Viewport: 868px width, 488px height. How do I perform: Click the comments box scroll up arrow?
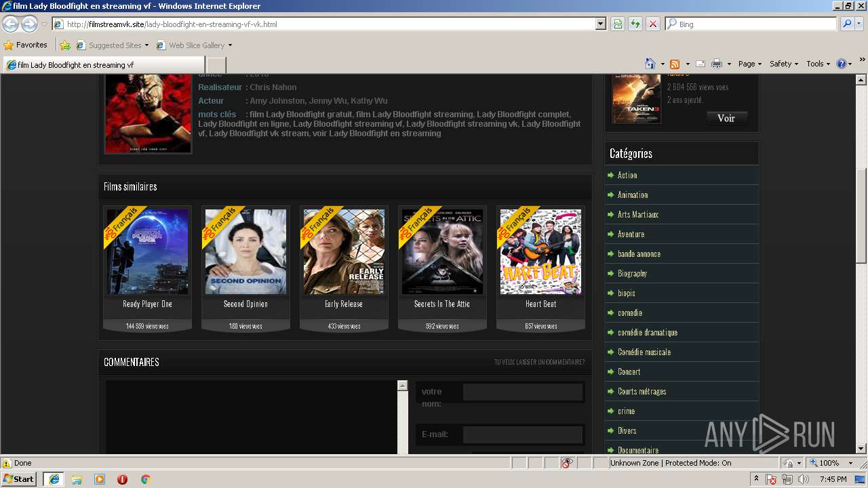click(402, 386)
